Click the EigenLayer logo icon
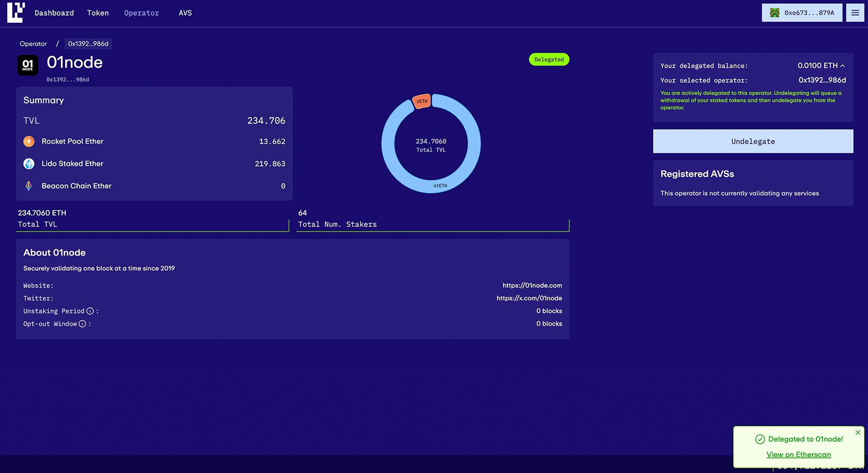868x473 pixels. click(16, 12)
